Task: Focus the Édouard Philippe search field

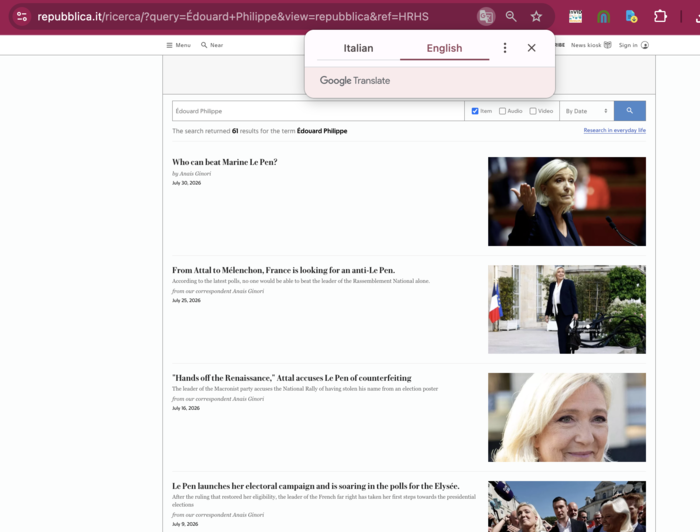Action: click(318, 111)
